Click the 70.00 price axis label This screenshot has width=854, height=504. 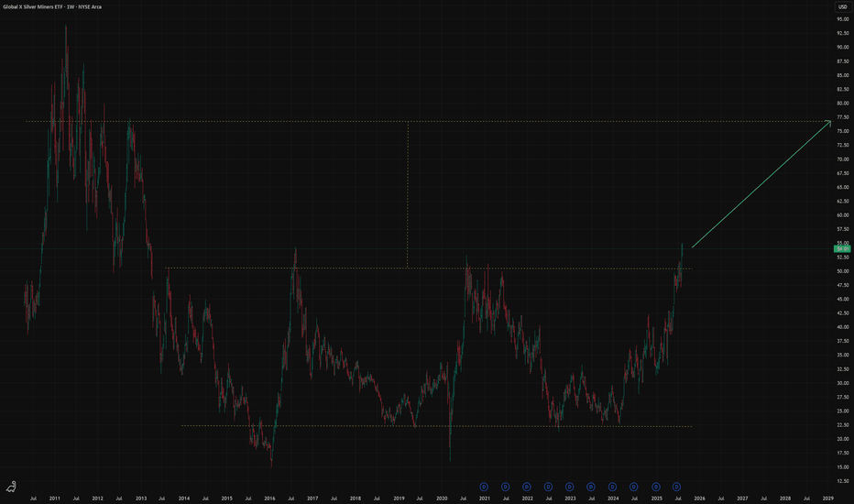(843, 159)
